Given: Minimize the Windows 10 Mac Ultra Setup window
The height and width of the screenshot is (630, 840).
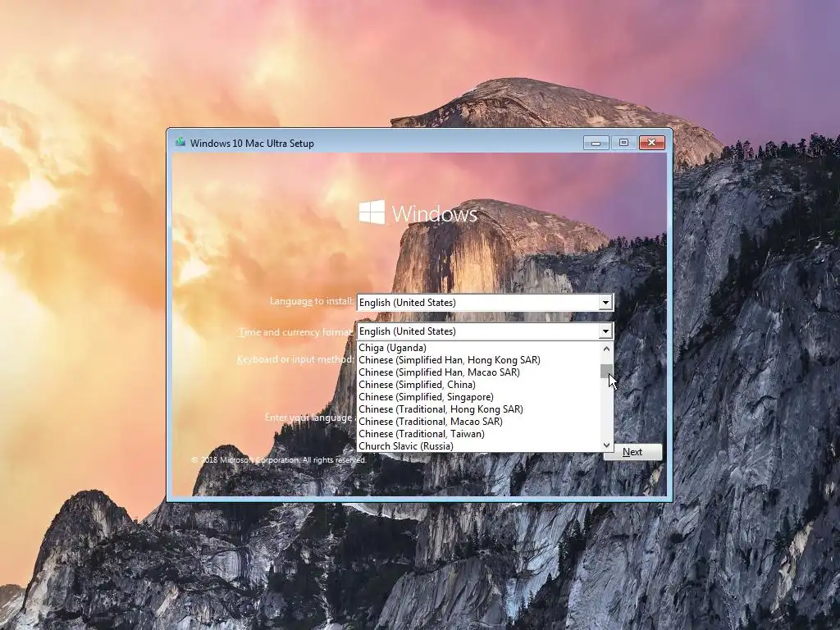Looking at the screenshot, I should 596,143.
